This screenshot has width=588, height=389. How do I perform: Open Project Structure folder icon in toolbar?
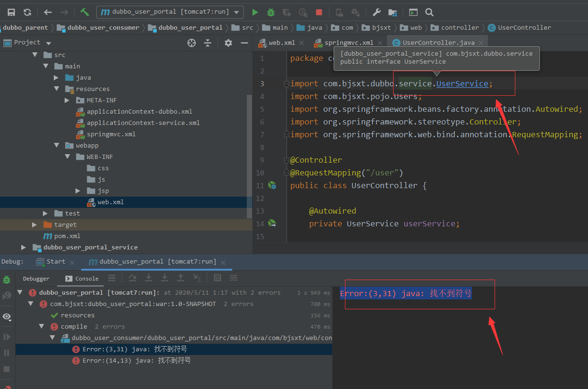tap(392, 12)
